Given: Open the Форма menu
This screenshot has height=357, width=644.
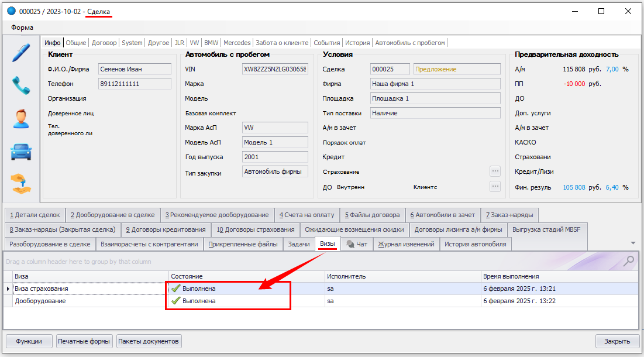Looking at the screenshot, I should coord(22,28).
